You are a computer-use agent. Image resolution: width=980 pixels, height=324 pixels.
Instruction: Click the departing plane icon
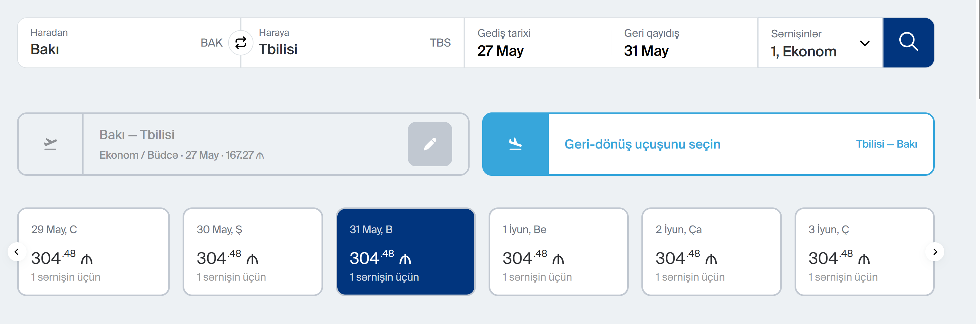(x=50, y=144)
